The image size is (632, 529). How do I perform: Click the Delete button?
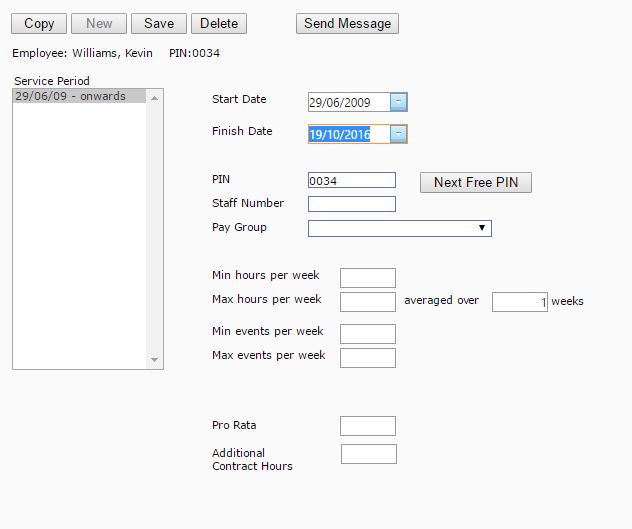point(218,23)
